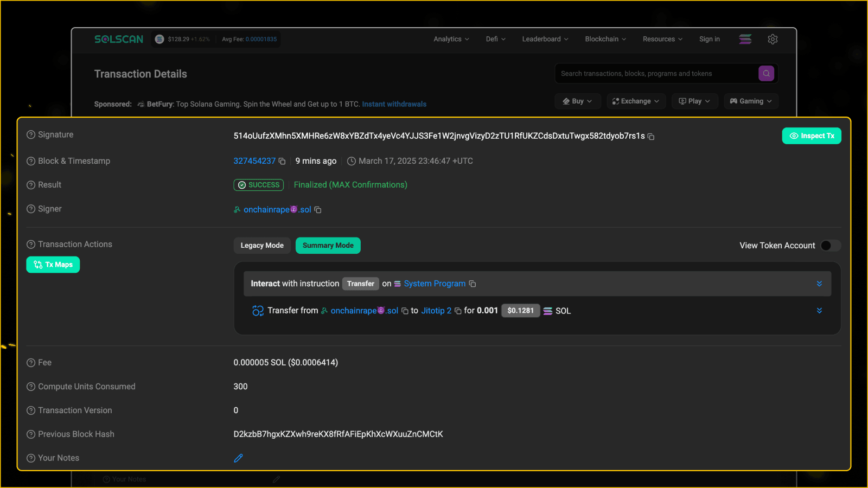Open the Defi menu
This screenshot has width=868, height=488.
tap(496, 39)
